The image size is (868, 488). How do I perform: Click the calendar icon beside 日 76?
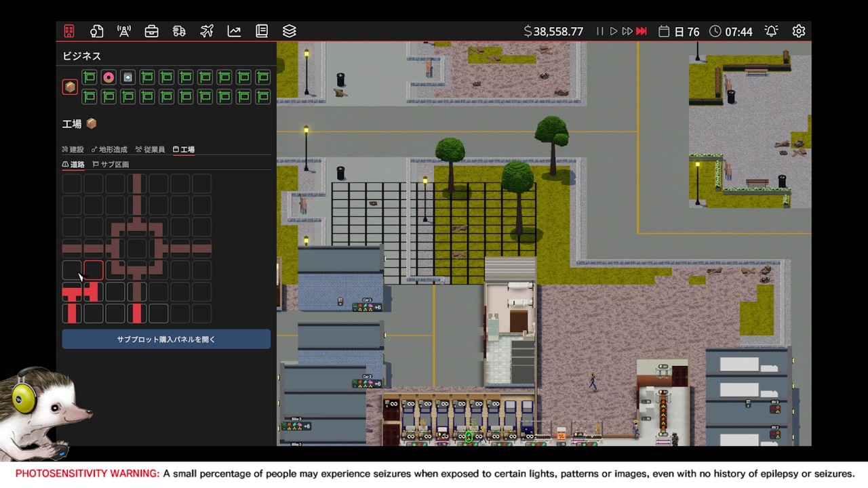(x=664, y=31)
